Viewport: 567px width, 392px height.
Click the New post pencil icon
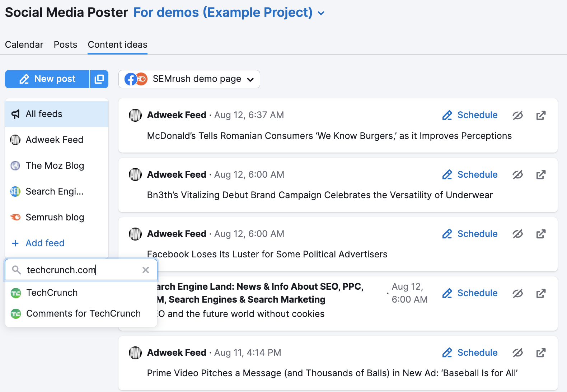coord(24,79)
